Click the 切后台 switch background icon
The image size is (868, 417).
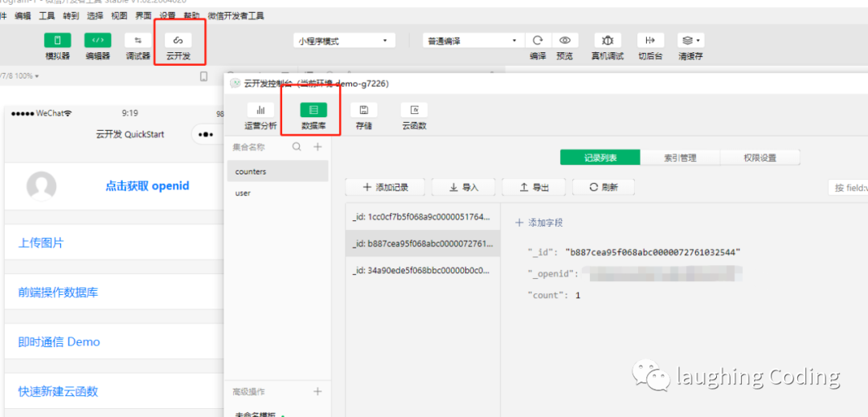pyautogui.click(x=650, y=40)
